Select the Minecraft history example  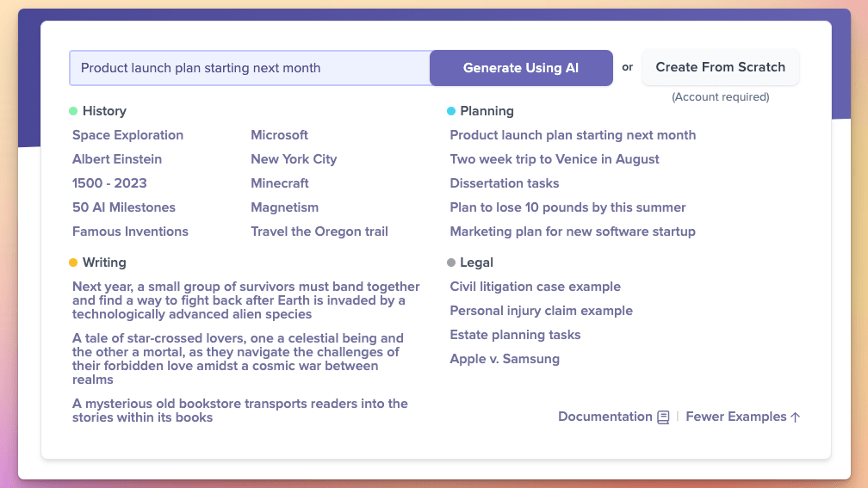[x=280, y=183]
